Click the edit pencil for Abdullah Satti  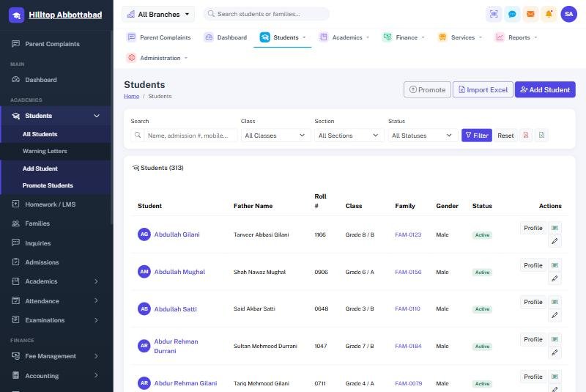(x=555, y=315)
